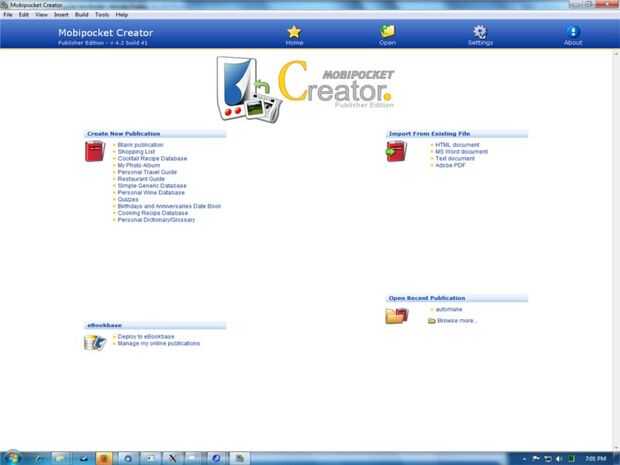Image resolution: width=620 pixels, height=465 pixels.
Task: Click the eBookbase icon
Action: tap(95, 342)
